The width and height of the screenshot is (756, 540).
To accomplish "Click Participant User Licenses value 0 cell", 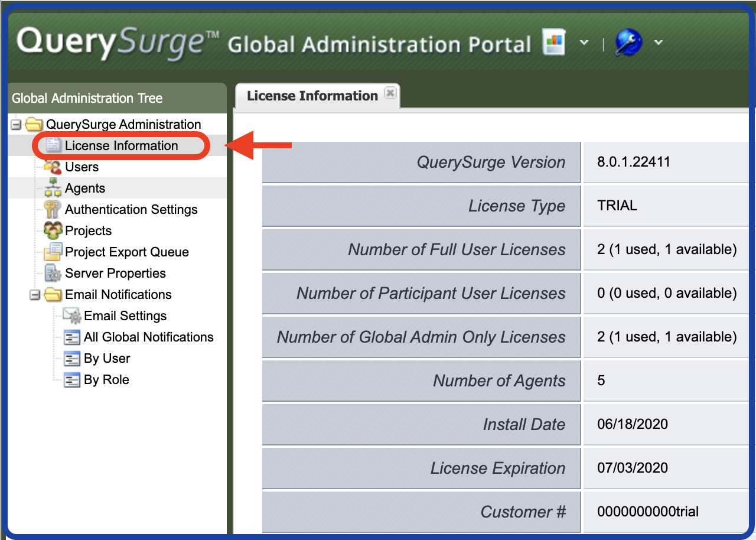I will point(667,293).
